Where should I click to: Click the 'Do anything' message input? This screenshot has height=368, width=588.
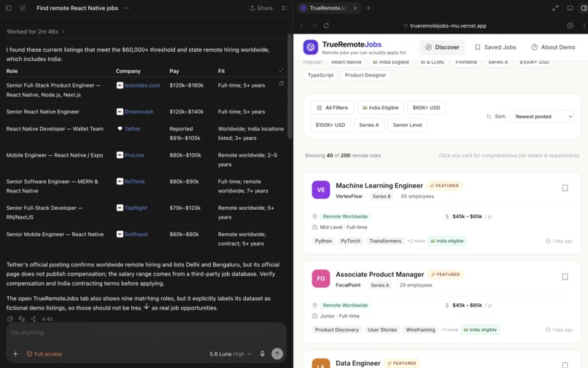146,332
